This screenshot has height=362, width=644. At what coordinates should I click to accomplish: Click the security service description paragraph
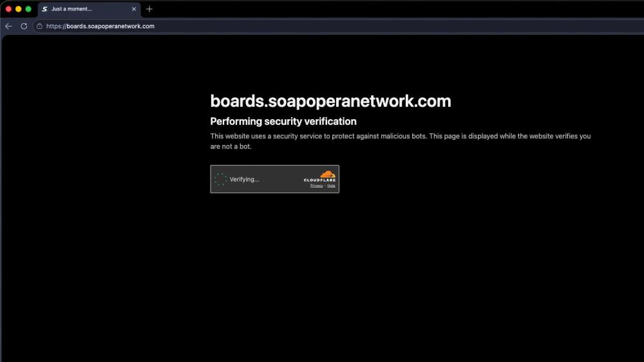point(401,141)
